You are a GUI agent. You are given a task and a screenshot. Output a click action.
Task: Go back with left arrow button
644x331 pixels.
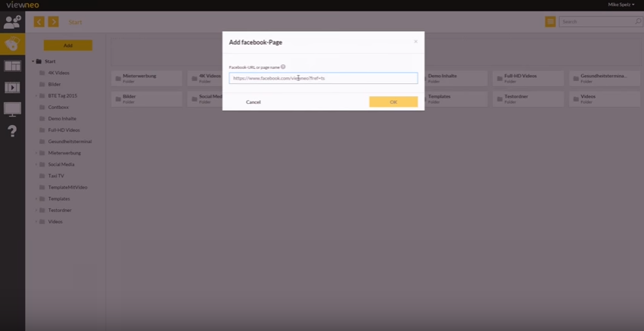39,22
